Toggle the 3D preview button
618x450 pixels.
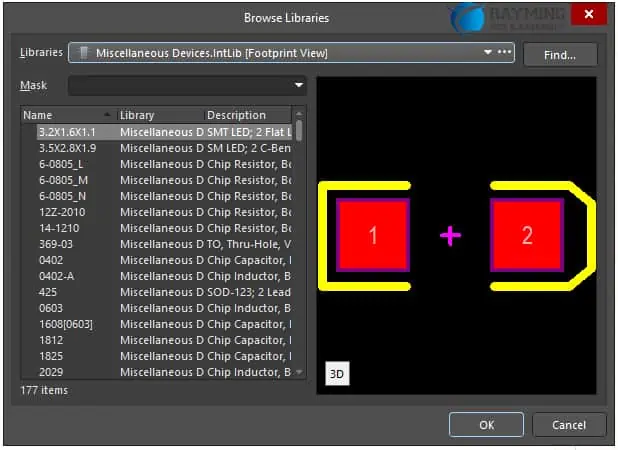click(337, 374)
